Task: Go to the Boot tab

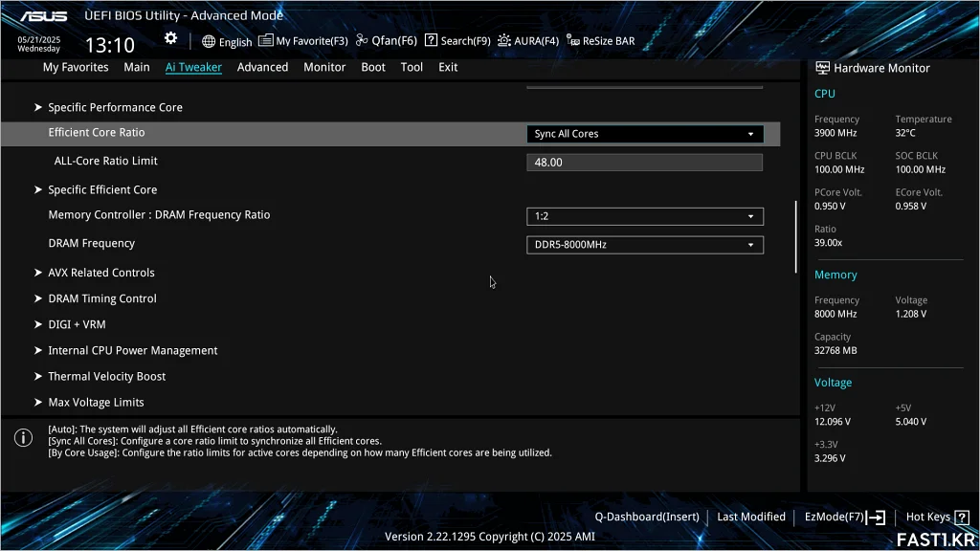Action: [373, 67]
